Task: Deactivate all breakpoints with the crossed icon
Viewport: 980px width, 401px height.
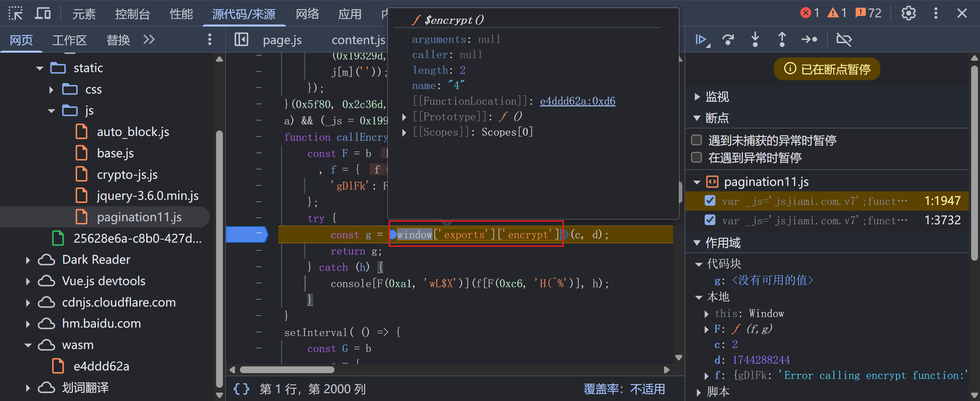Action: click(x=844, y=39)
